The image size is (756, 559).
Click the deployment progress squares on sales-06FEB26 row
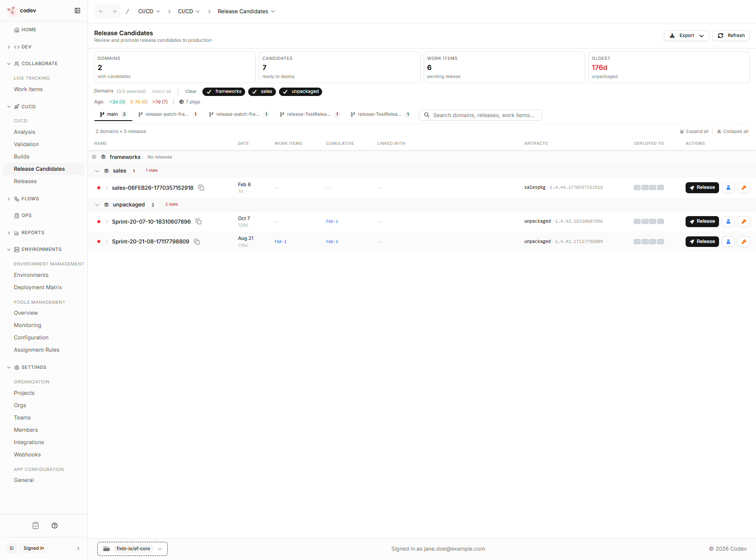649,188
